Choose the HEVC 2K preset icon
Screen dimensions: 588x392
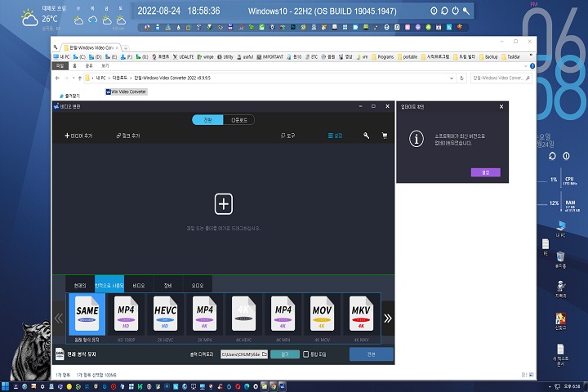coord(166,314)
